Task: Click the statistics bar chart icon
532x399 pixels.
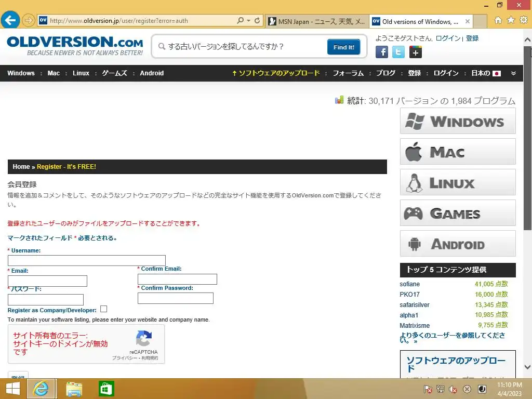Action: click(x=339, y=100)
